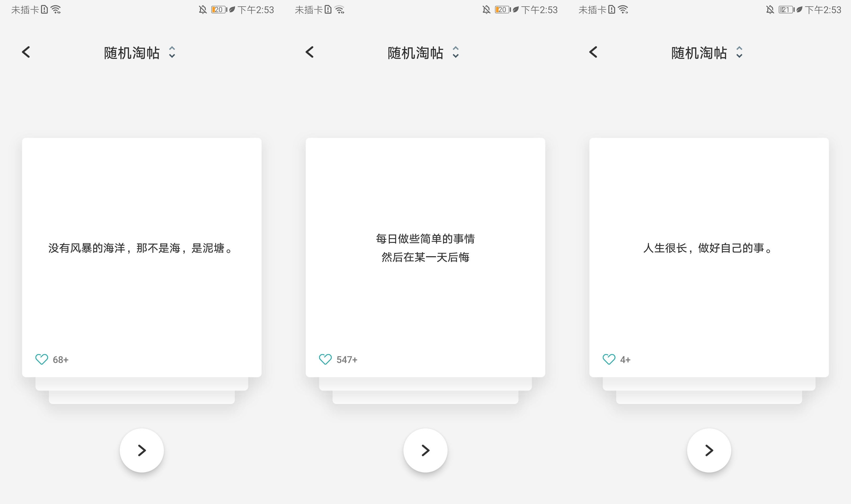
Task: Tap the 随机淘帖 title on right screen
Action: pos(699,53)
